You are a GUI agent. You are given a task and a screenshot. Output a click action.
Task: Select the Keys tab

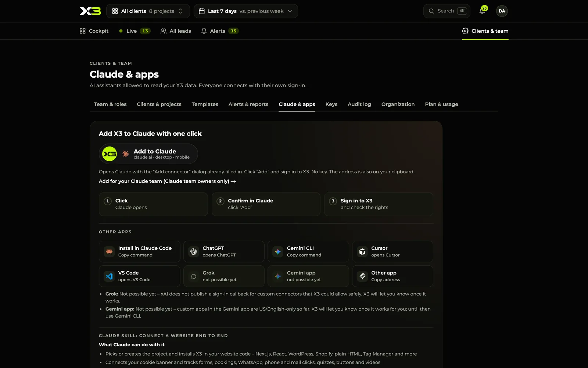331,104
